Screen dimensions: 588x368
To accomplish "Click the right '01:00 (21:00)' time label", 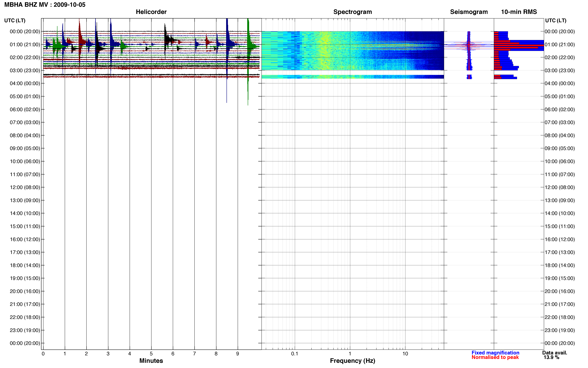I will pyautogui.click(x=560, y=45).
